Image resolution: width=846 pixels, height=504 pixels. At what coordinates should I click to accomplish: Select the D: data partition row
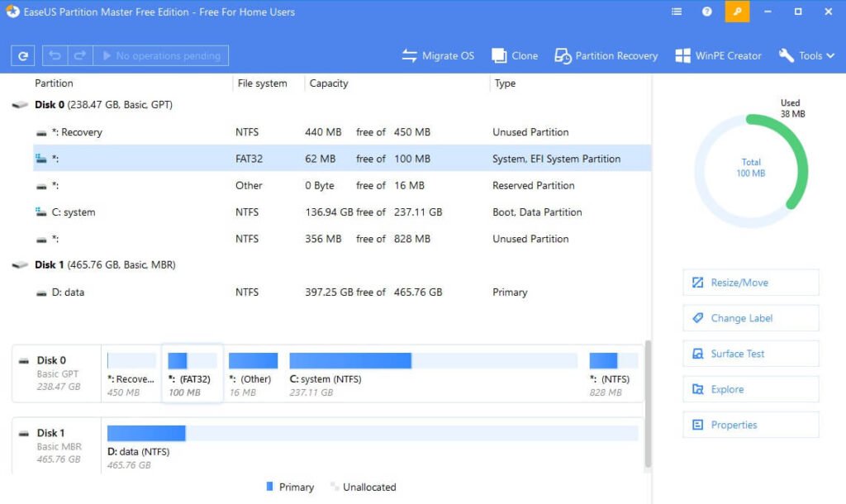click(342, 292)
